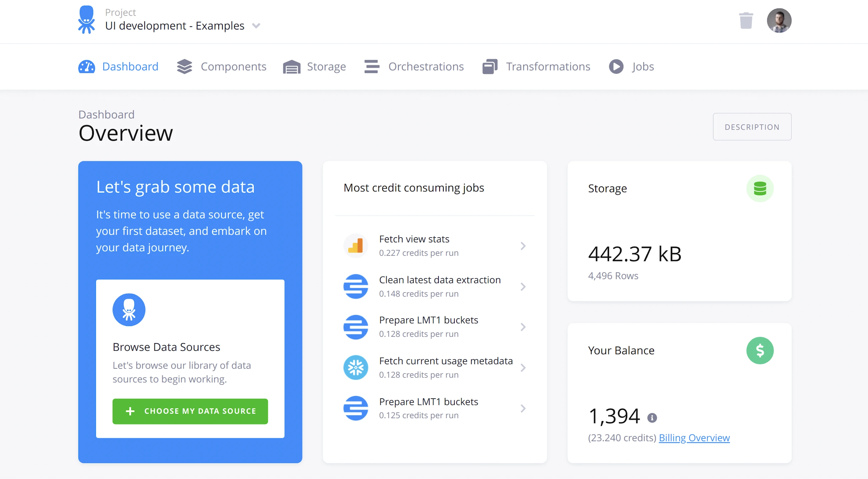Click the Let's grab some data heading
The width and height of the screenshot is (868, 479).
[175, 186]
